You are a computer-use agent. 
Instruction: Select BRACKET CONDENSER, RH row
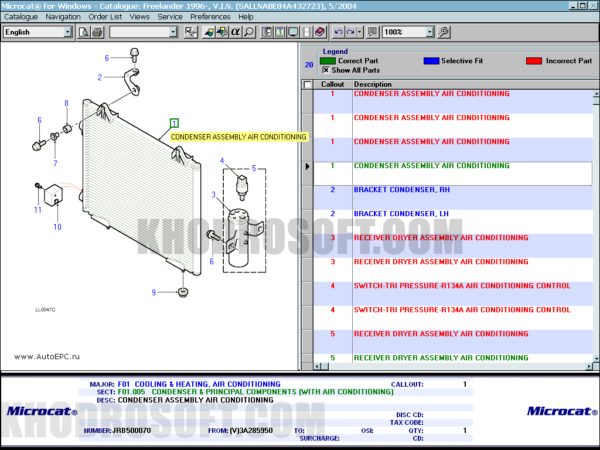point(453,197)
